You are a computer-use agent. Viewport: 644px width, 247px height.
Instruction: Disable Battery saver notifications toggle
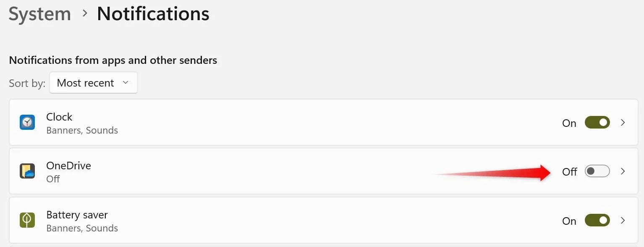pos(597,221)
